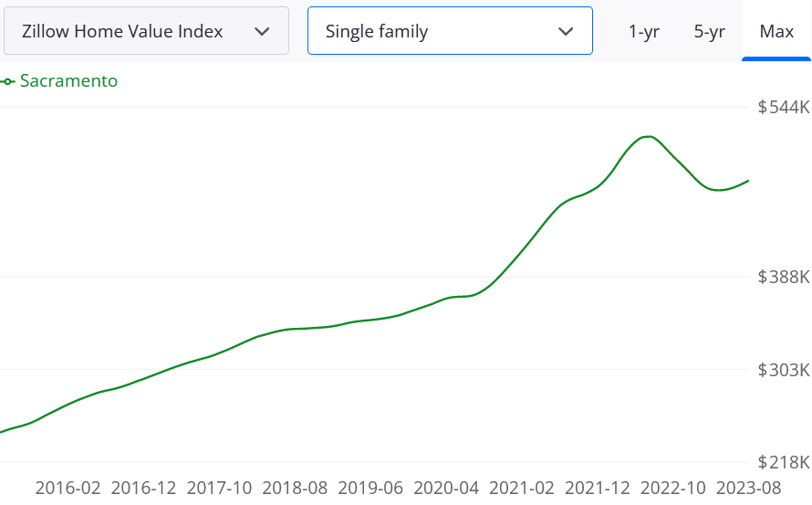Click the green Sacramento legend marker icon

8,81
